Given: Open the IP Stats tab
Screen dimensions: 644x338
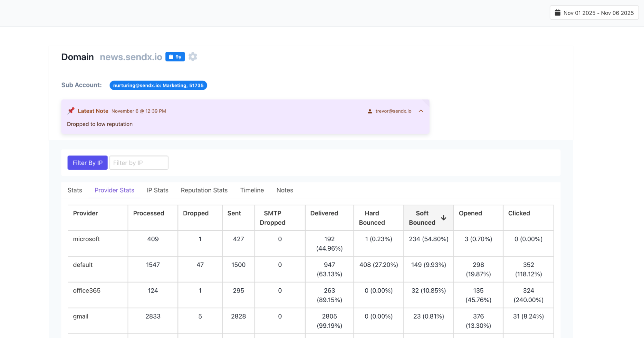Looking at the screenshot, I should click(x=158, y=190).
